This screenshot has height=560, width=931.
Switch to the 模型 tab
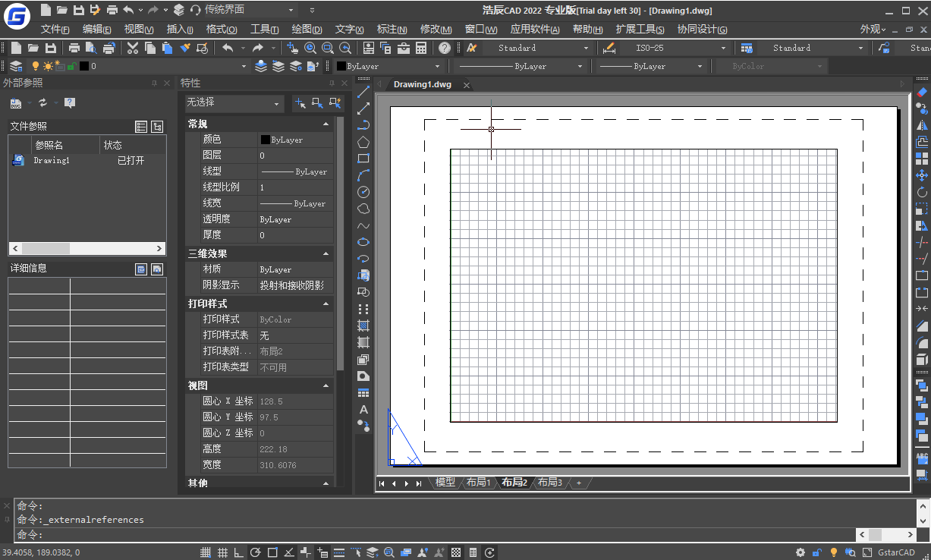pyautogui.click(x=444, y=482)
